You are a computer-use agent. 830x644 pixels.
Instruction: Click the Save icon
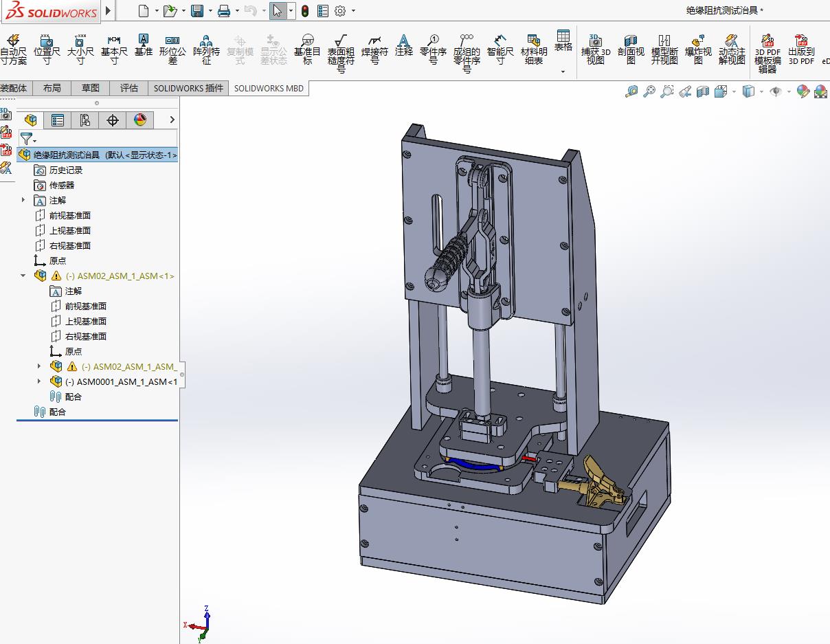click(197, 10)
